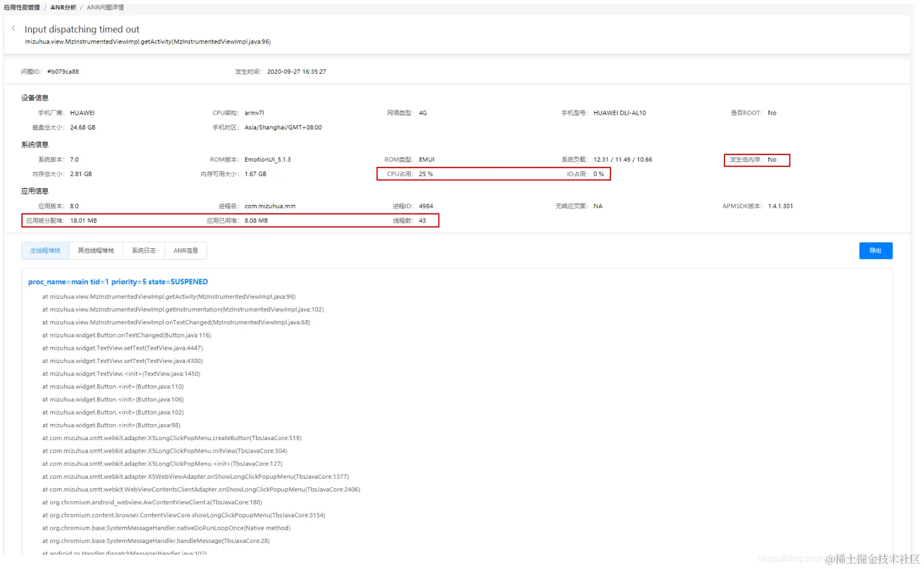This screenshot has width=924, height=569.
Task: Click allocated heap value 18.01 MB
Action: (83, 220)
